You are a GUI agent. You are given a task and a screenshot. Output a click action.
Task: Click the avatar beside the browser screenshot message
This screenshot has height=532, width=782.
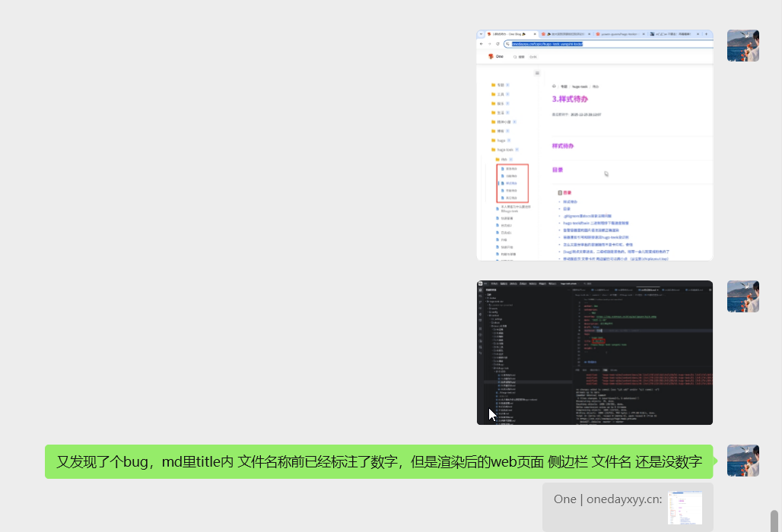(742, 46)
